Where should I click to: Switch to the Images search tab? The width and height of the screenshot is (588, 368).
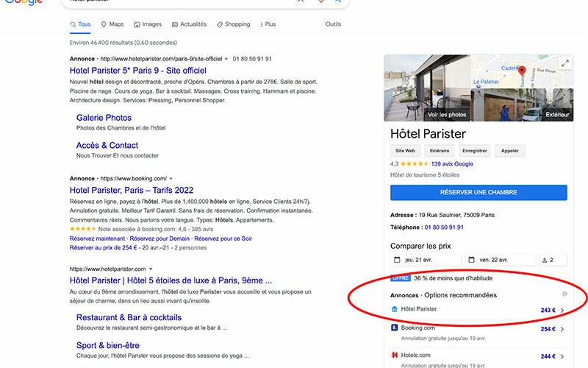point(147,24)
